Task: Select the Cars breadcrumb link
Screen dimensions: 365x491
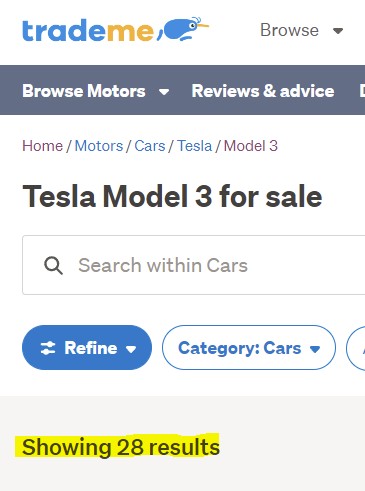Action: pyautogui.click(x=150, y=146)
